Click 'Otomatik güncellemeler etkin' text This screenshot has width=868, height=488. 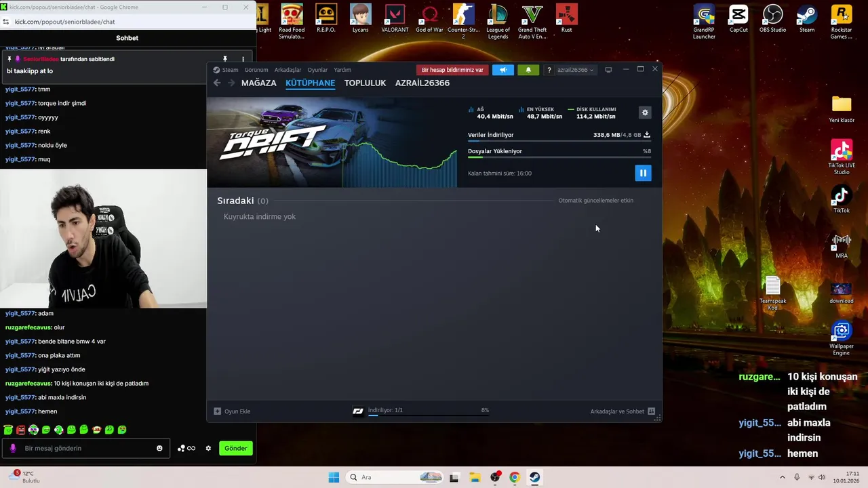(595, 201)
